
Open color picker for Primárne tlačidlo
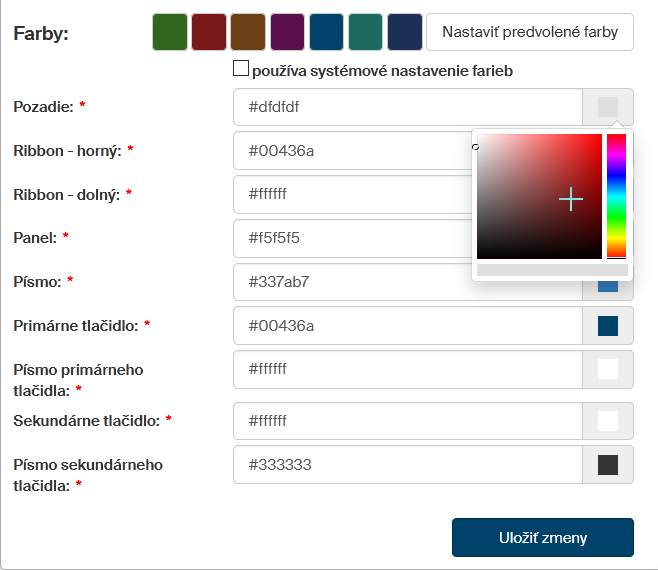(x=607, y=326)
